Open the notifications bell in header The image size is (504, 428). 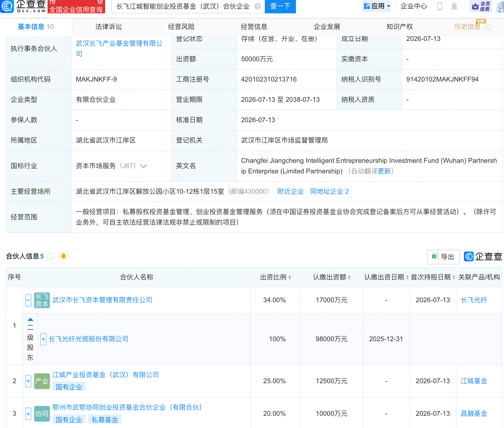pos(454,6)
